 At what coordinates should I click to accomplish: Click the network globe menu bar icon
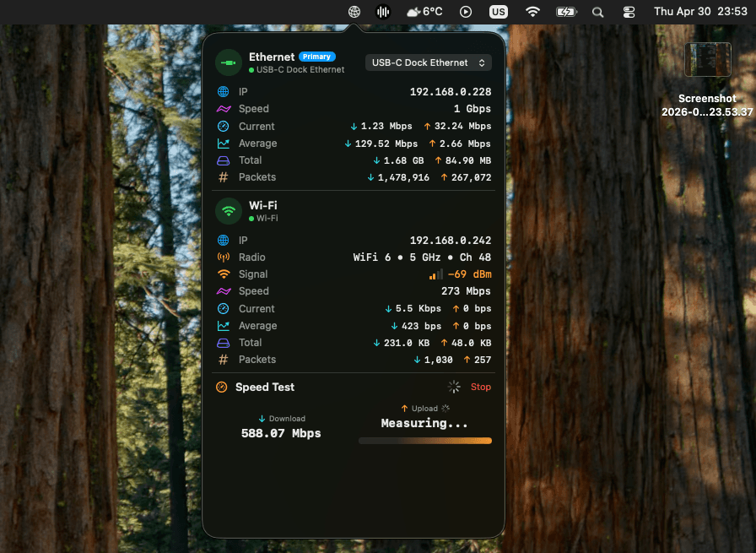tap(354, 12)
